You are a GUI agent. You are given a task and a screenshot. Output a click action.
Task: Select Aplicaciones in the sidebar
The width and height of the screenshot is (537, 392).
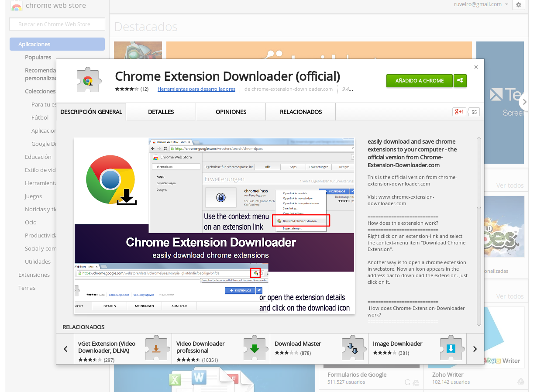(57, 44)
